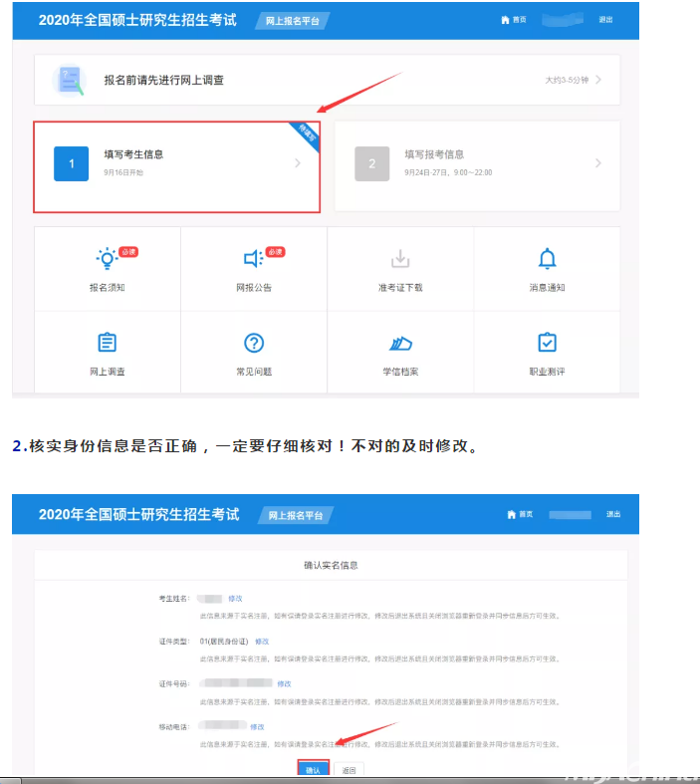
Task: Open step 1 填写考生信息 chevron
Action: pos(298,163)
